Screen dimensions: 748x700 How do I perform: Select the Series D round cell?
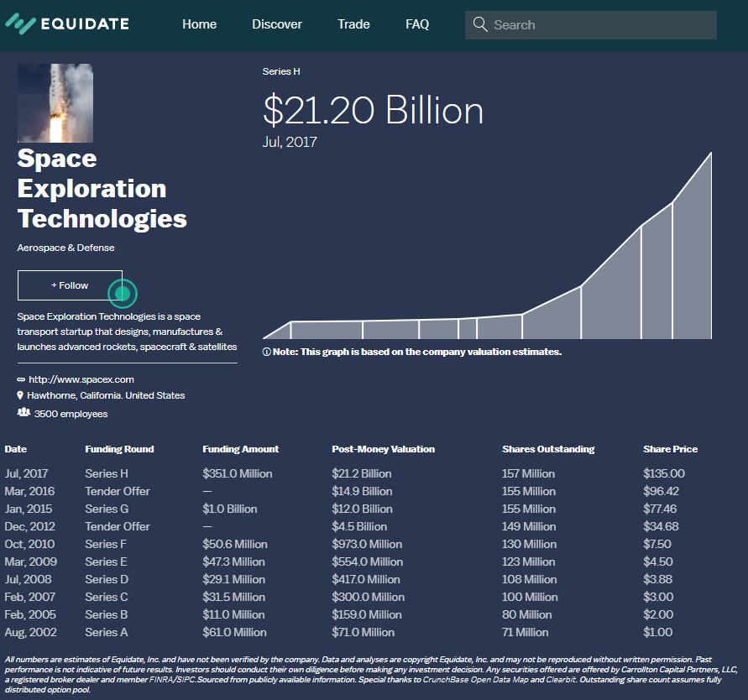pyautogui.click(x=107, y=579)
